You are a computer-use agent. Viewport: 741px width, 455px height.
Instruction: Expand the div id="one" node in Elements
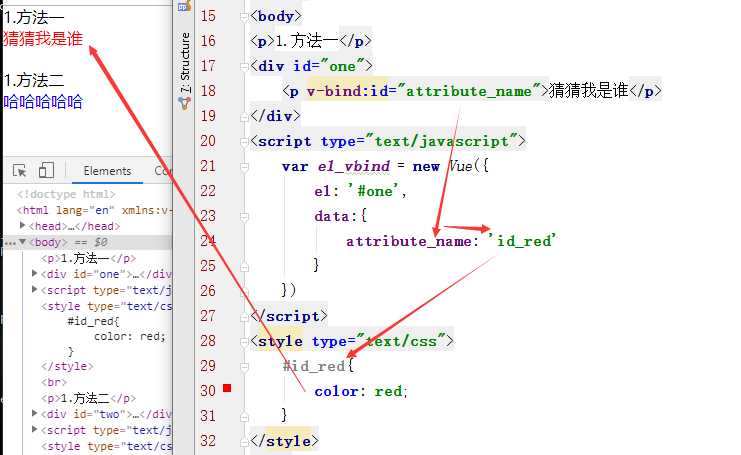coord(34,273)
